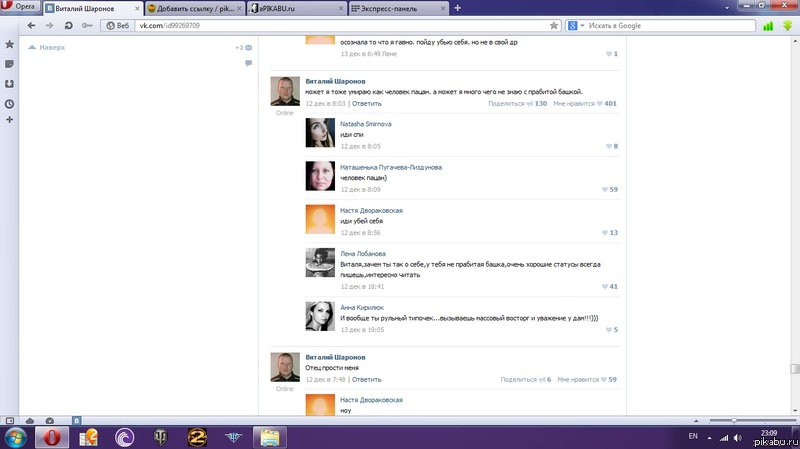Open the Opera bookmarks star panel
The height and width of the screenshot is (449, 800).
tap(9, 45)
